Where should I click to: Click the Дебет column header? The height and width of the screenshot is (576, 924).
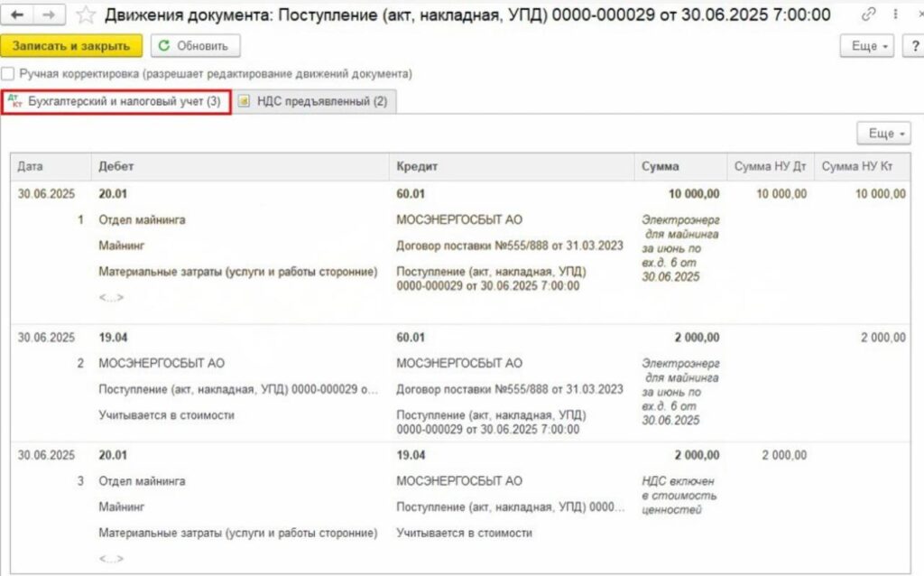tap(116, 167)
